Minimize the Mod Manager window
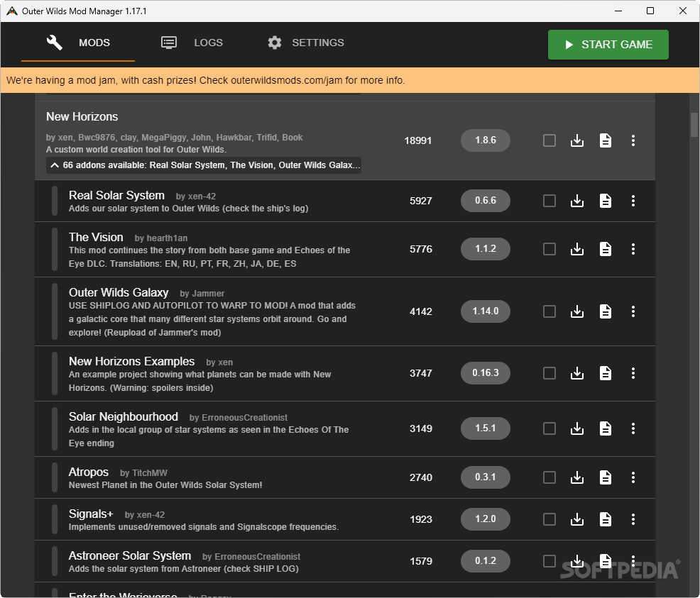Viewport: 700px width, 598px height. pos(618,11)
